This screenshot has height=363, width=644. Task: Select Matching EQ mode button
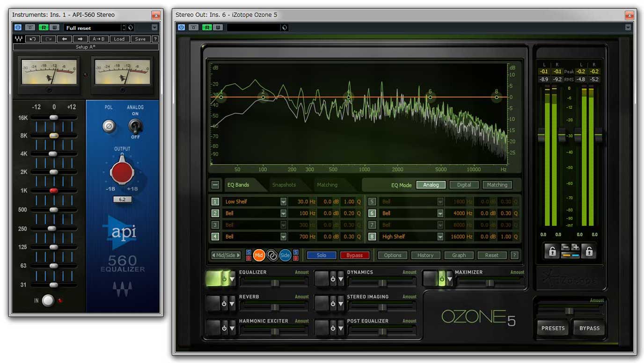(x=497, y=185)
